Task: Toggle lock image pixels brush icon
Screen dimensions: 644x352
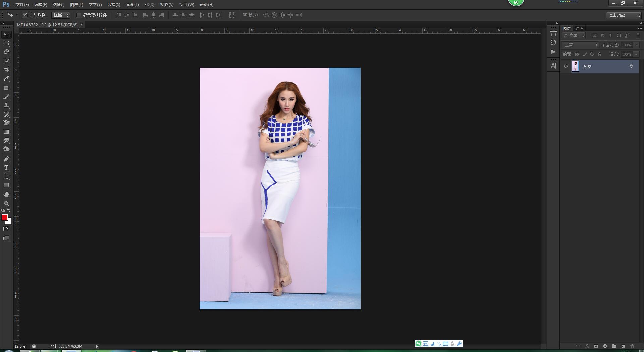Action: 585,54
